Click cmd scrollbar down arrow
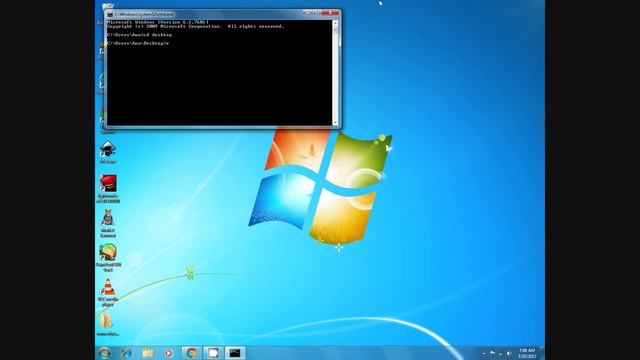This screenshot has height=360, width=640. tap(336, 122)
